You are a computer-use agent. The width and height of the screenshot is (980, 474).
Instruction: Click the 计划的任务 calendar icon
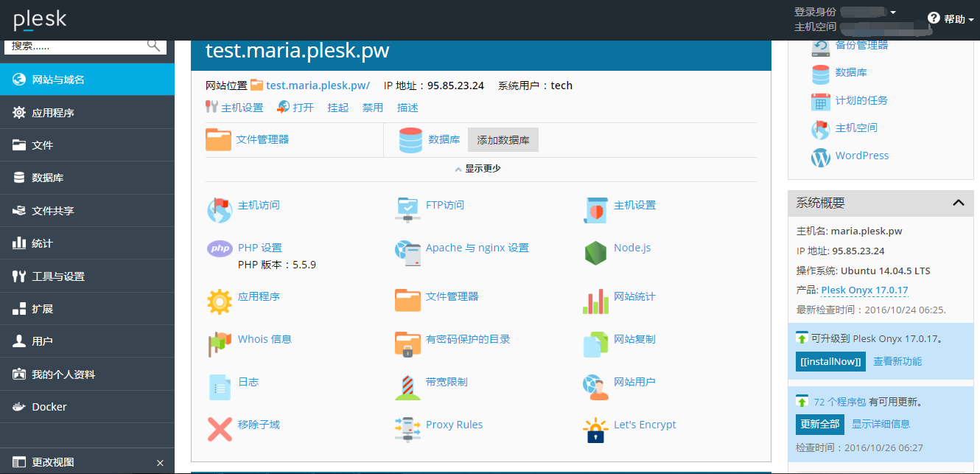pos(821,102)
